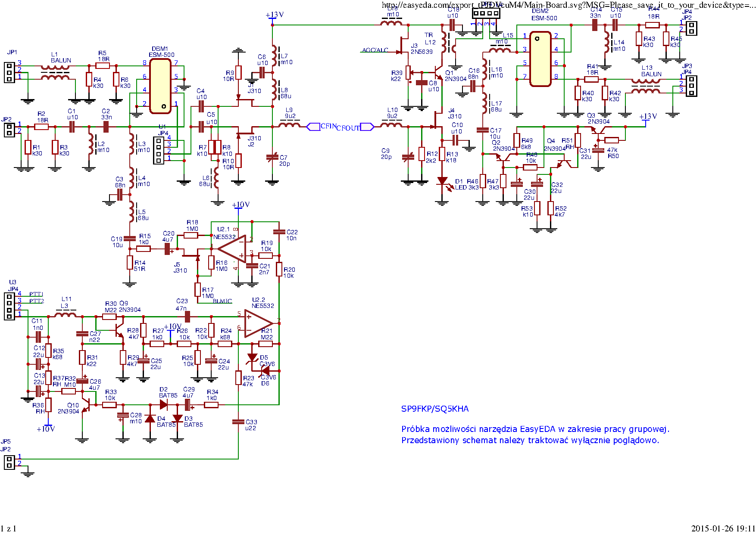Click the SP9FKP/SQ5KHA author text

434,409
